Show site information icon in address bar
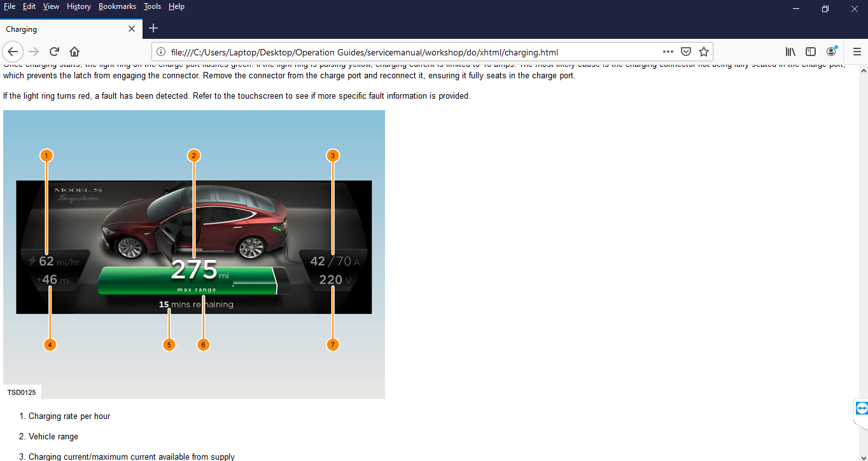Screen dimensions: 868x461 pos(161,52)
